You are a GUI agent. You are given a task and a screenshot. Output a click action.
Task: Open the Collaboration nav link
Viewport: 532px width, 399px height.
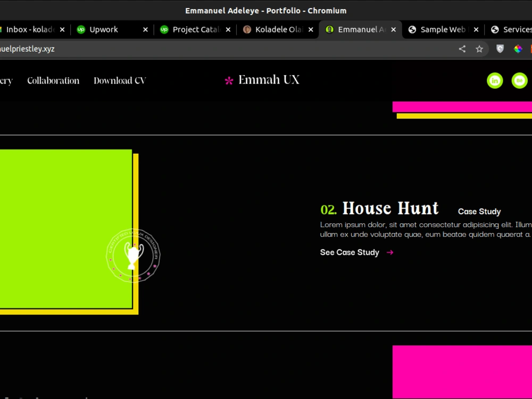[x=53, y=81]
